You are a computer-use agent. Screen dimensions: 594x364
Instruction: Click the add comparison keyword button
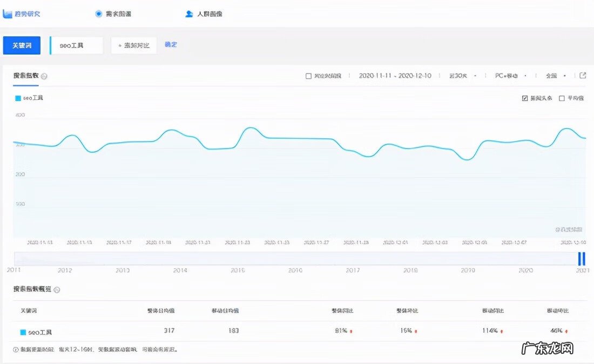[x=134, y=45]
